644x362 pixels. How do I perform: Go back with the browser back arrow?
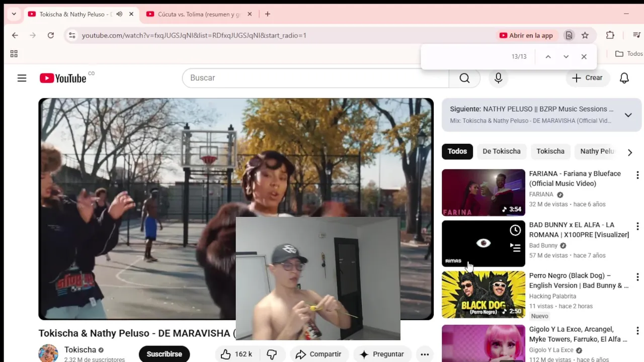[x=15, y=35]
